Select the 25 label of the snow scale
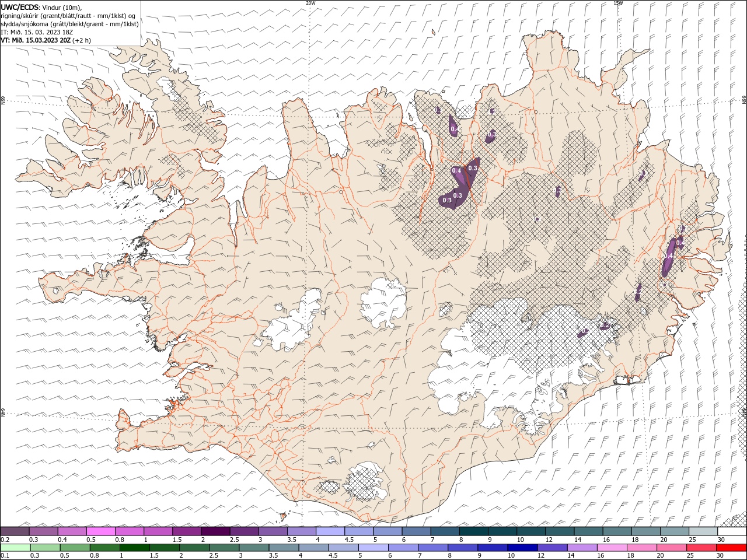747x560 pixels. pos(691,540)
